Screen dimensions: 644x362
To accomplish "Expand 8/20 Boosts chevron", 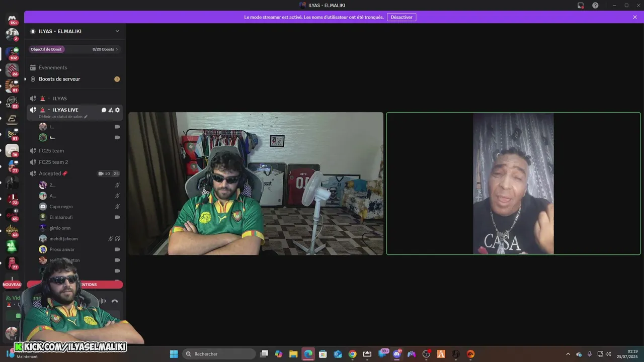I will (117, 49).
